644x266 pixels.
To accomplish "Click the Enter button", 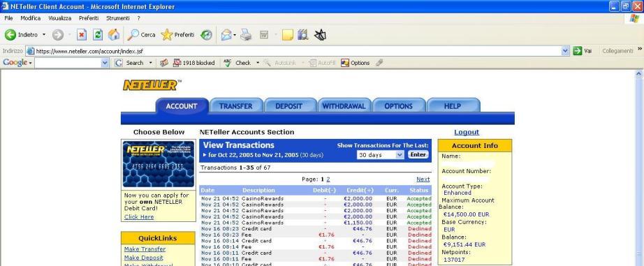I will click(418, 154).
